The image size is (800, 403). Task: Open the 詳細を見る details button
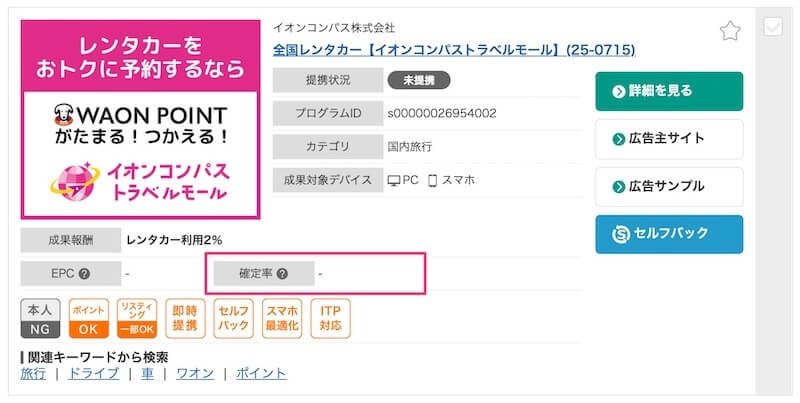669,91
